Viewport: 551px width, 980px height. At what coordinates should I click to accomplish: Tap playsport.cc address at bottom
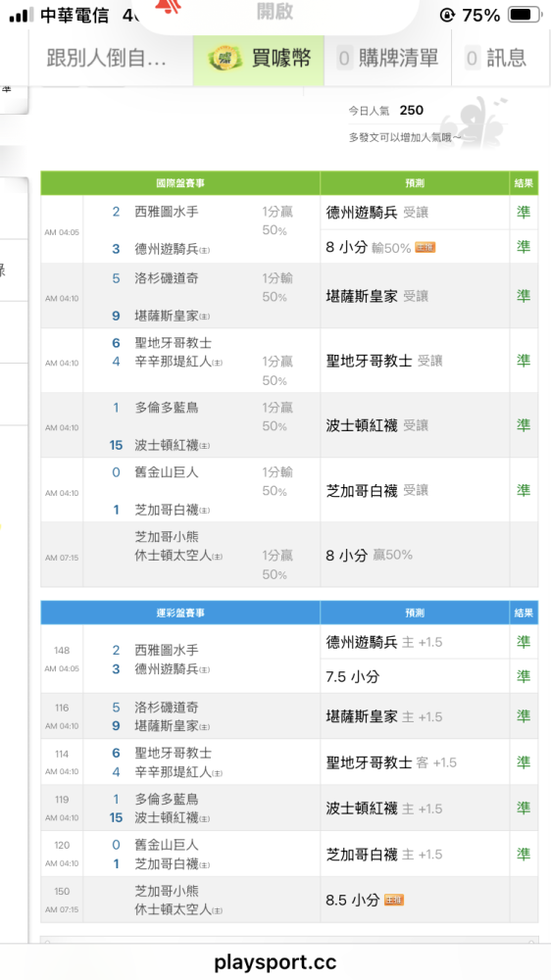(x=275, y=961)
